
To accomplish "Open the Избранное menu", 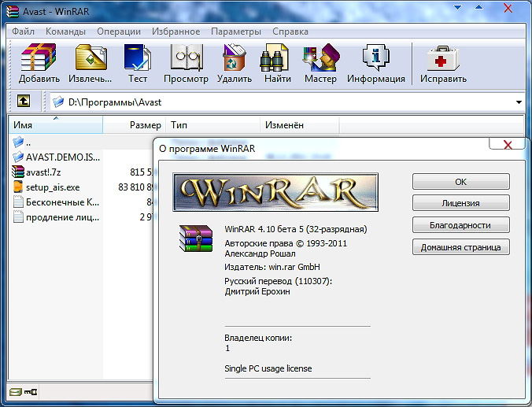I will 175,31.
